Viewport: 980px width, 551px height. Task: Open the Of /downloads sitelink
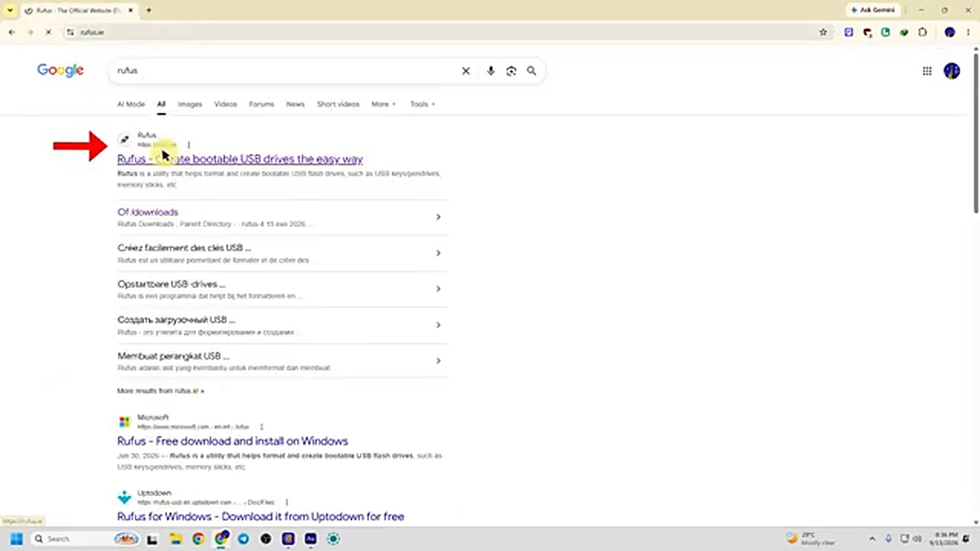tap(148, 212)
